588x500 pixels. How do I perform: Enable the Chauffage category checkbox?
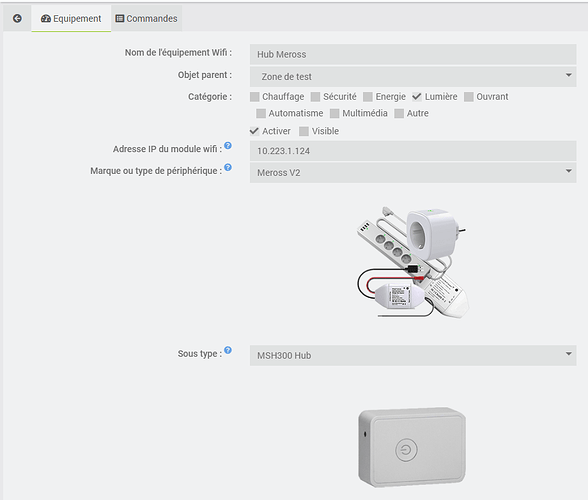(x=255, y=97)
